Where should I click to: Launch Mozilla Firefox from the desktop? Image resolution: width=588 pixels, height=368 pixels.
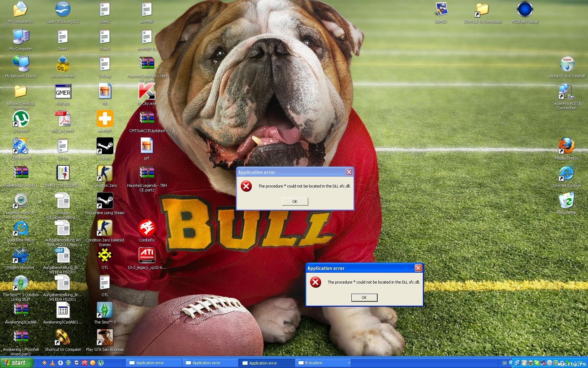click(x=566, y=146)
